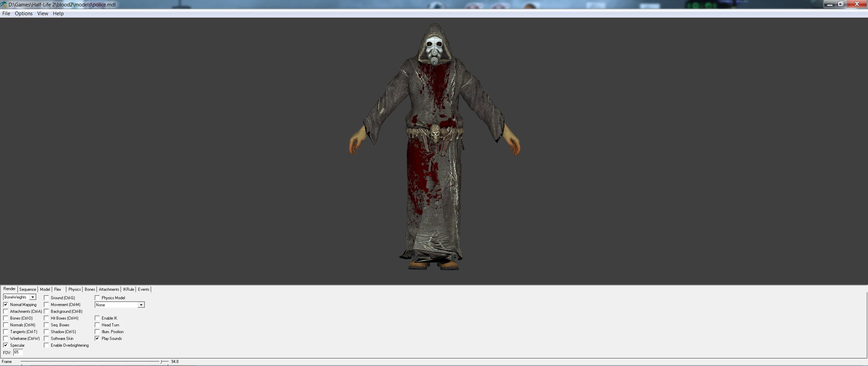868x366 pixels.
Task: Enable Shadow (Ctrl-S) rendering
Action: (46, 331)
